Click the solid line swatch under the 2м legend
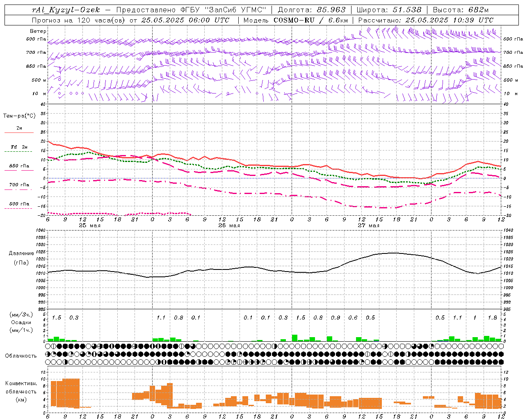This screenshot has width=525, height=420. [19, 132]
